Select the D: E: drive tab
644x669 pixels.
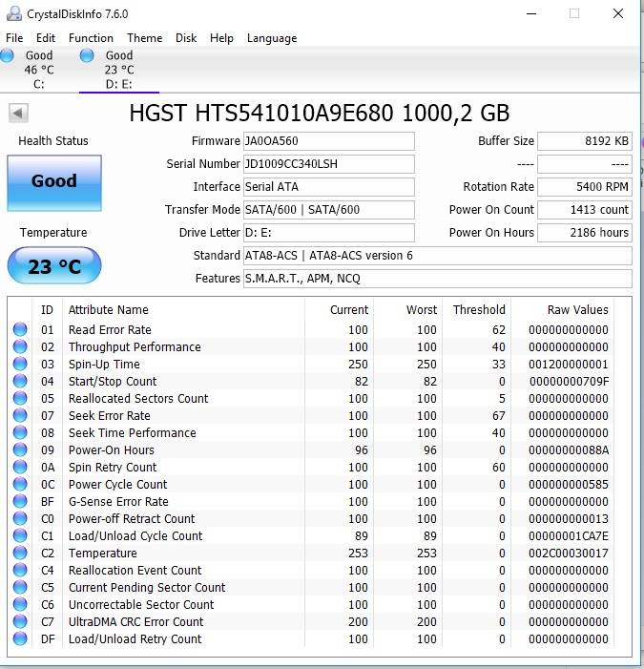[x=118, y=70]
